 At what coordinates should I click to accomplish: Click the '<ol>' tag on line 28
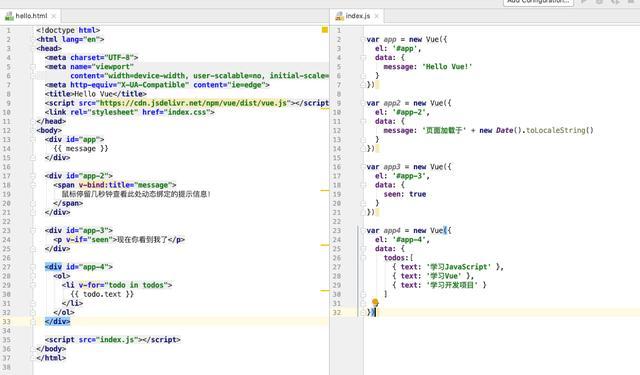(x=62, y=276)
